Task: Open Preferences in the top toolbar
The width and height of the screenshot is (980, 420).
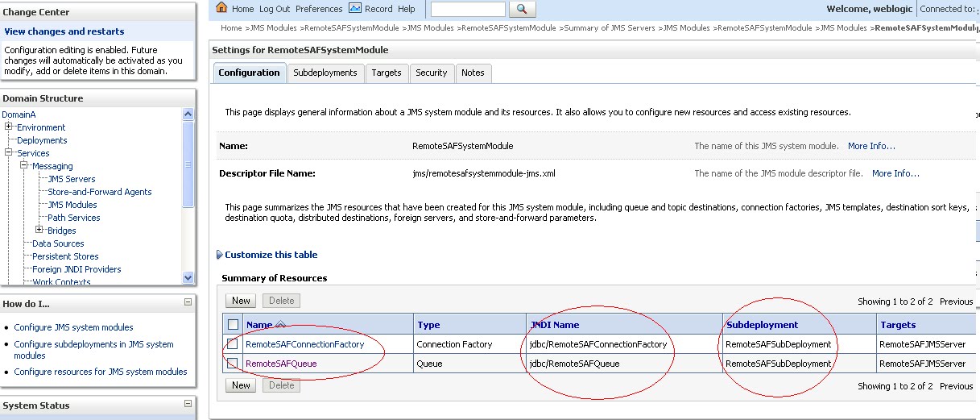Action: [319, 9]
